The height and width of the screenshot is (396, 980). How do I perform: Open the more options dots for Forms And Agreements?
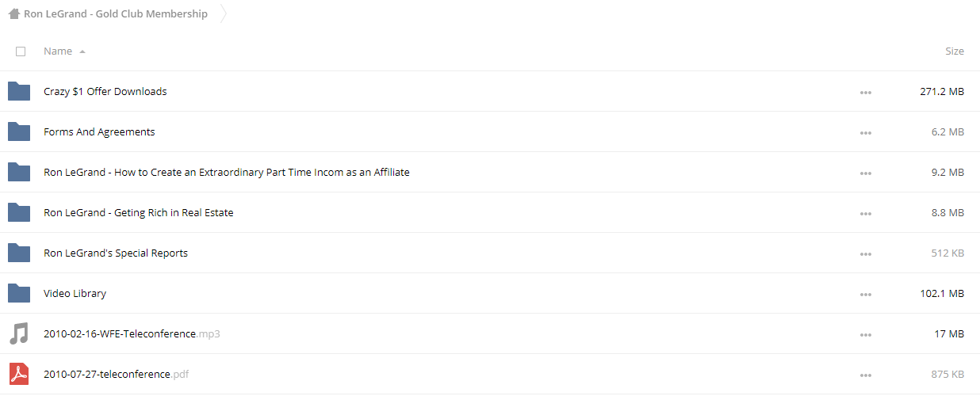click(x=865, y=133)
